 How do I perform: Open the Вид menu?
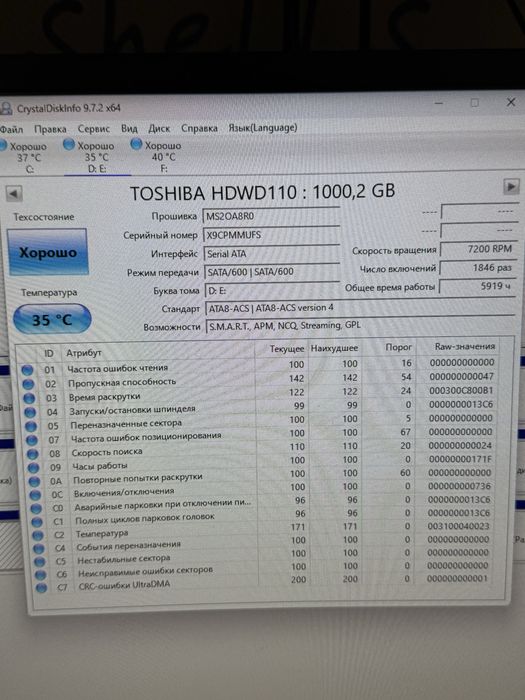(129, 129)
